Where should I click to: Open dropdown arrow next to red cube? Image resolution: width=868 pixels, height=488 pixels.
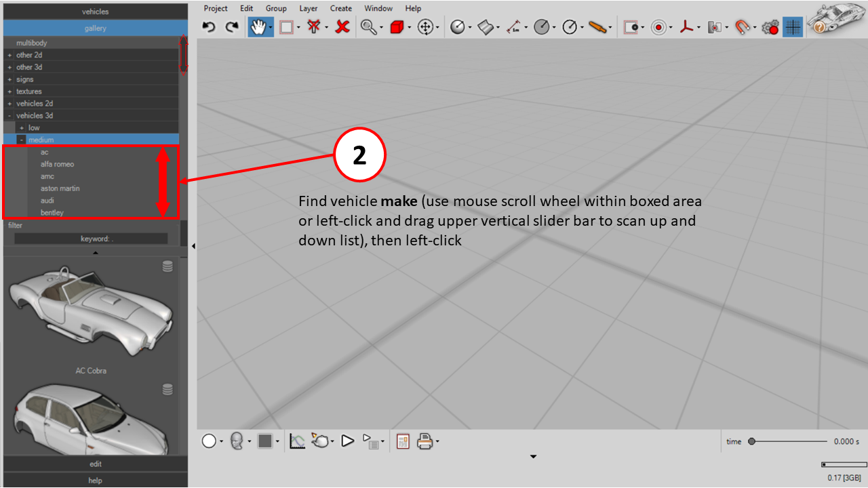[410, 28]
